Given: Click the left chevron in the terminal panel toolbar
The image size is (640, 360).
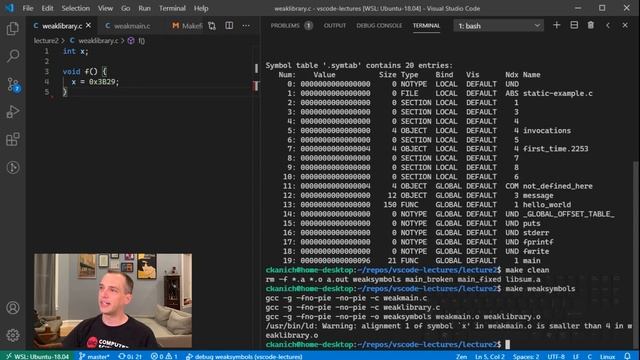Looking at the screenshot, I should pyautogui.click(x=608, y=25).
